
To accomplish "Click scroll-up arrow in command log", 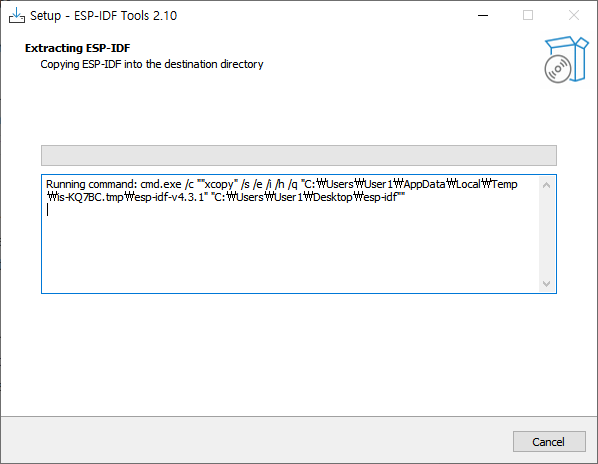I will click(x=546, y=185).
